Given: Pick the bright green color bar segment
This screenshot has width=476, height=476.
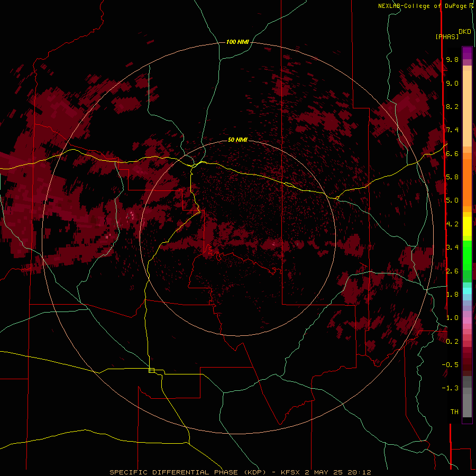Looking at the screenshot, I should pyautogui.click(x=467, y=255).
